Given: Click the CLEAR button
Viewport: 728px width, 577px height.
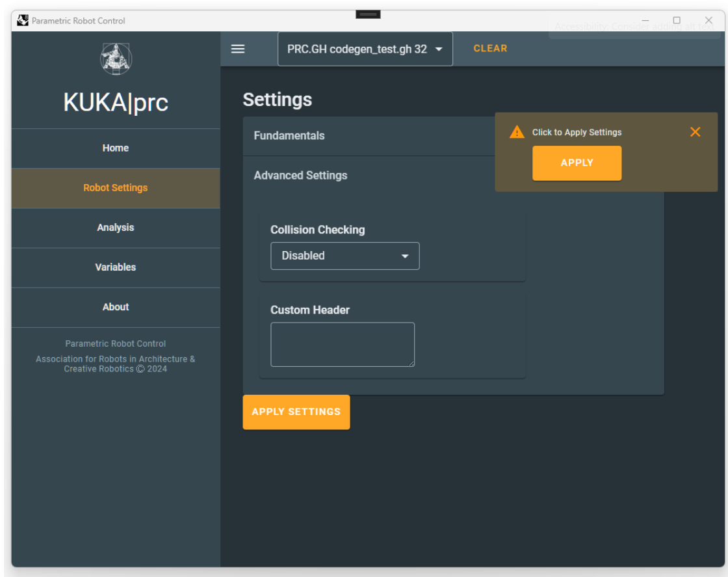Looking at the screenshot, I should [490, 48].
